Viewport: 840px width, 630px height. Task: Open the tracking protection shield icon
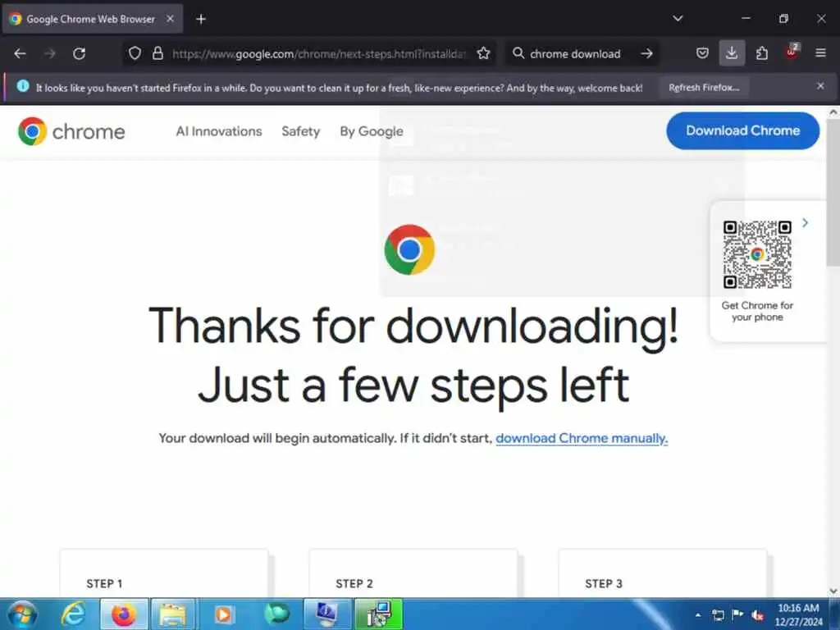click(x=135, y=53)
